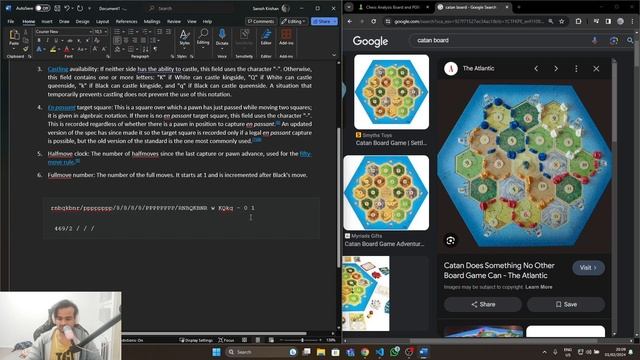Open the Editing find menu in ribbon
Screen dimensions: 640x360
[203, 38]
